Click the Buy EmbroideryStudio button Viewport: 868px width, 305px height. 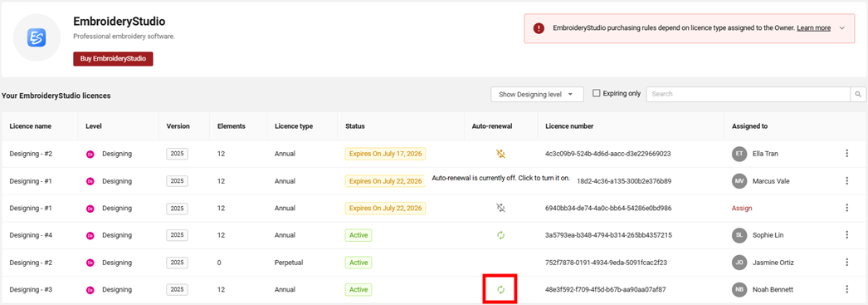113,59
